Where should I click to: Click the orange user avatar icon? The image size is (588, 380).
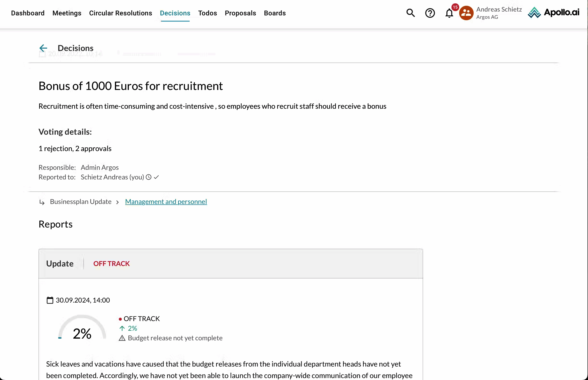[x=466, y=13]
